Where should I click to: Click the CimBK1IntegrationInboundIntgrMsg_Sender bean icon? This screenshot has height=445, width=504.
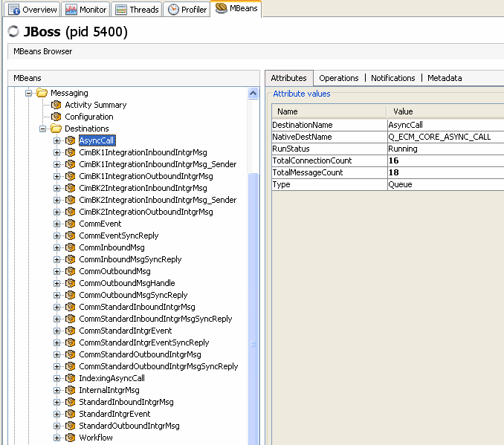[71, 164]
